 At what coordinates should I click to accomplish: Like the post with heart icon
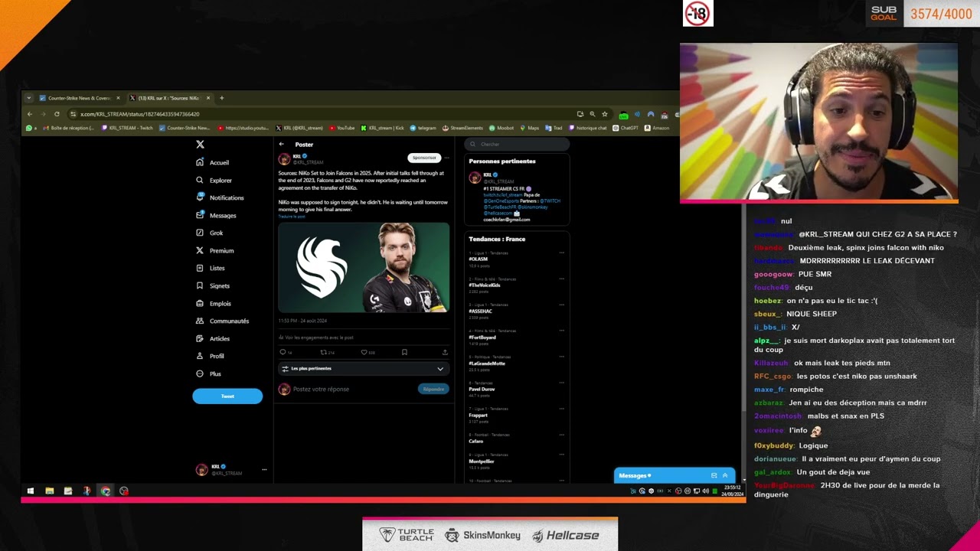364,352
